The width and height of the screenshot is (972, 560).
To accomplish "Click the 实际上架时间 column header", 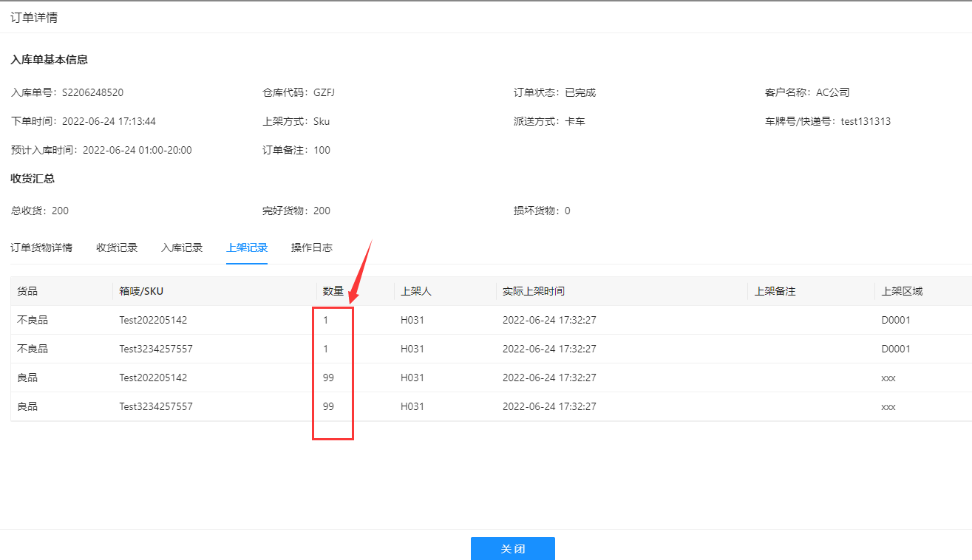I will (534, 291).
